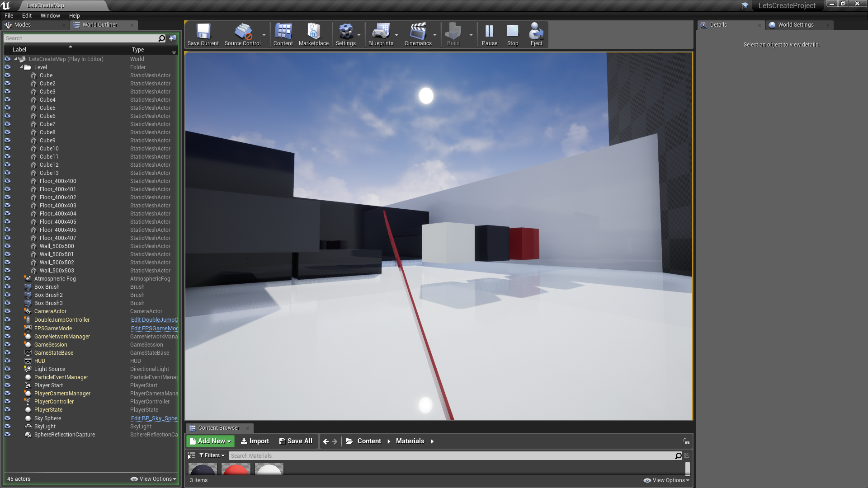Click the Content Browser lock icon
The width and height of the screenshot is (868, 488).
(686, 441)
